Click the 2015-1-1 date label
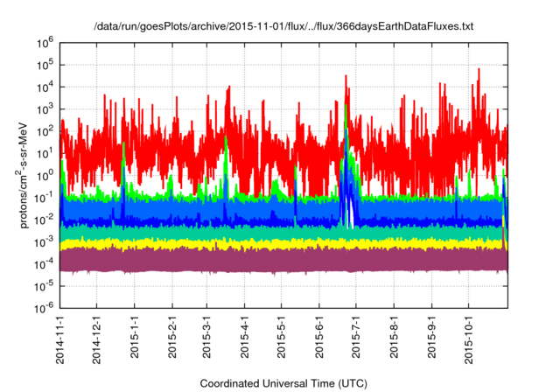The width and height of the screenshot is (560, 392). point(135,337)
